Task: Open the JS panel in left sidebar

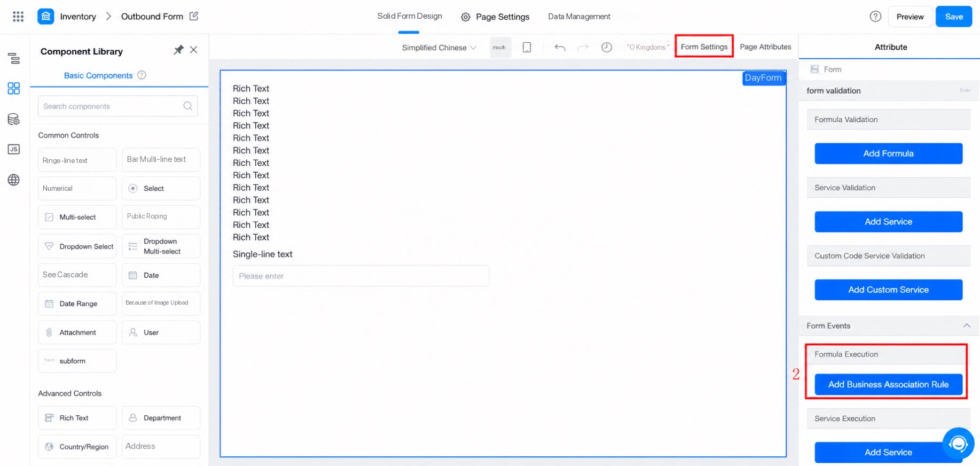Action: pyautogui.click(x=14, y=149)
